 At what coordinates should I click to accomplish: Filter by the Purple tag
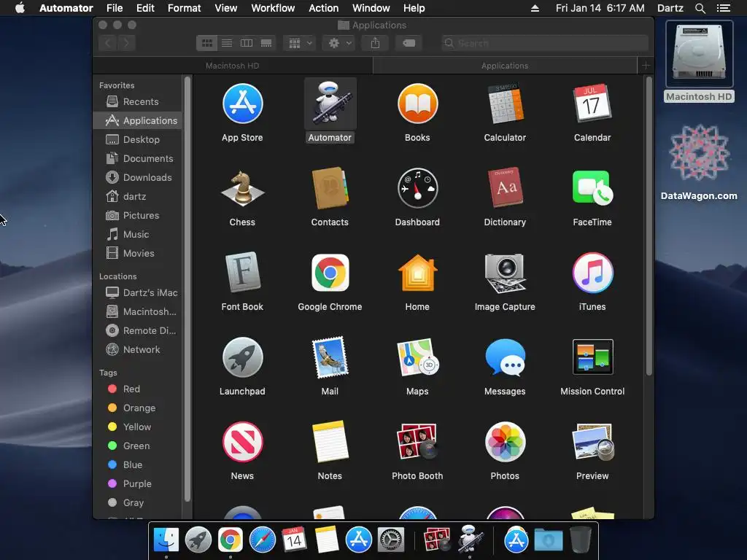pos(138,484)
